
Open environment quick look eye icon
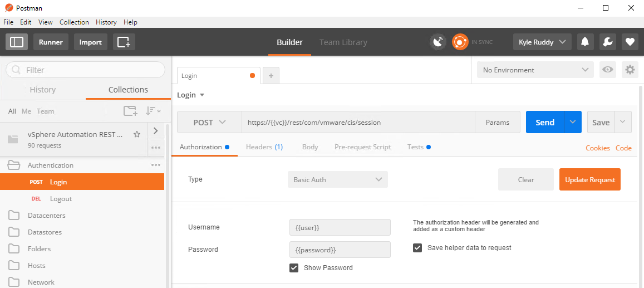click(608, 70)
